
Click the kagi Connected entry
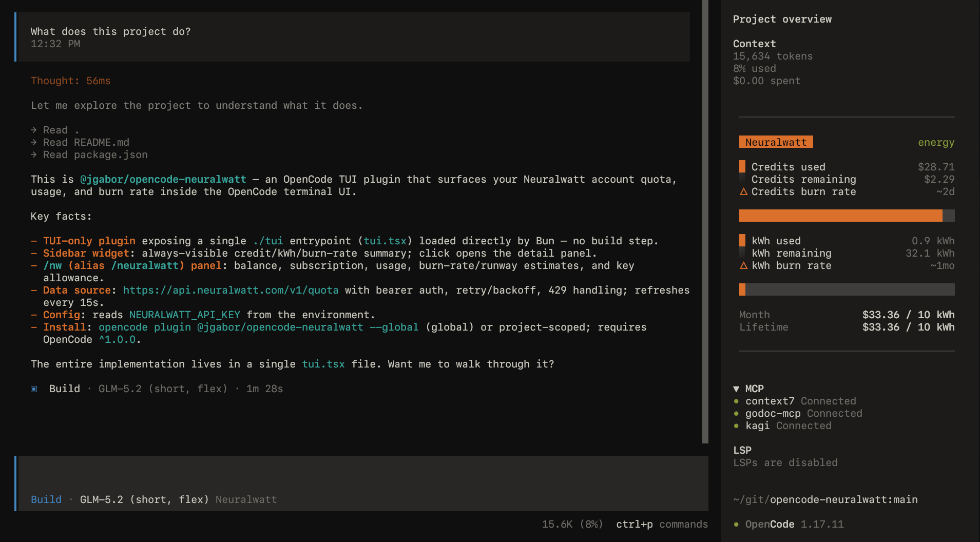tap(788, 425)
